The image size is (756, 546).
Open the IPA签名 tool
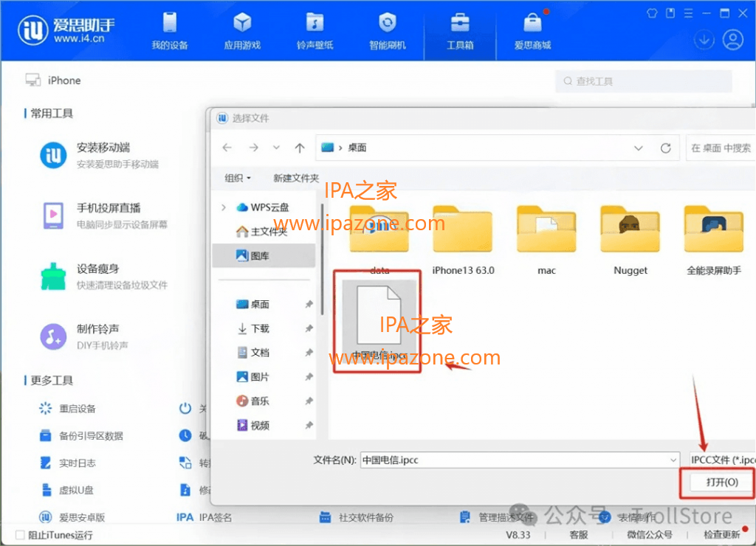pos(204,517)
